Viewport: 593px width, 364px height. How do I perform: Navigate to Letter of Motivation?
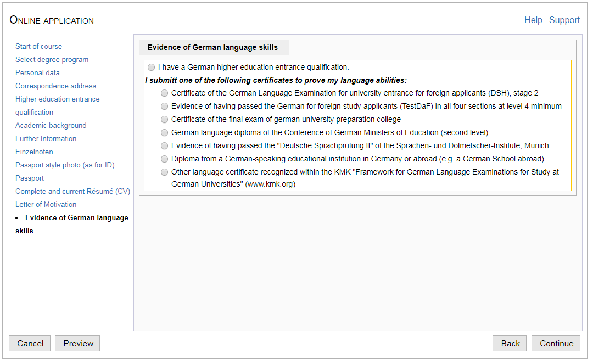click(46, 205)
